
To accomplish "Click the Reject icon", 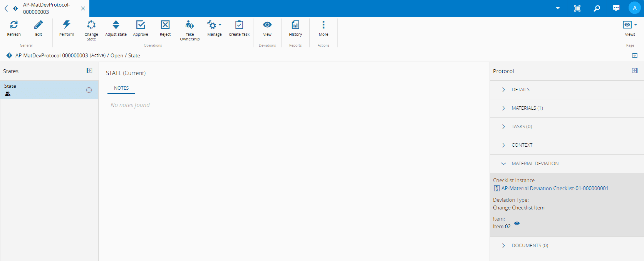I will (165, 25).
